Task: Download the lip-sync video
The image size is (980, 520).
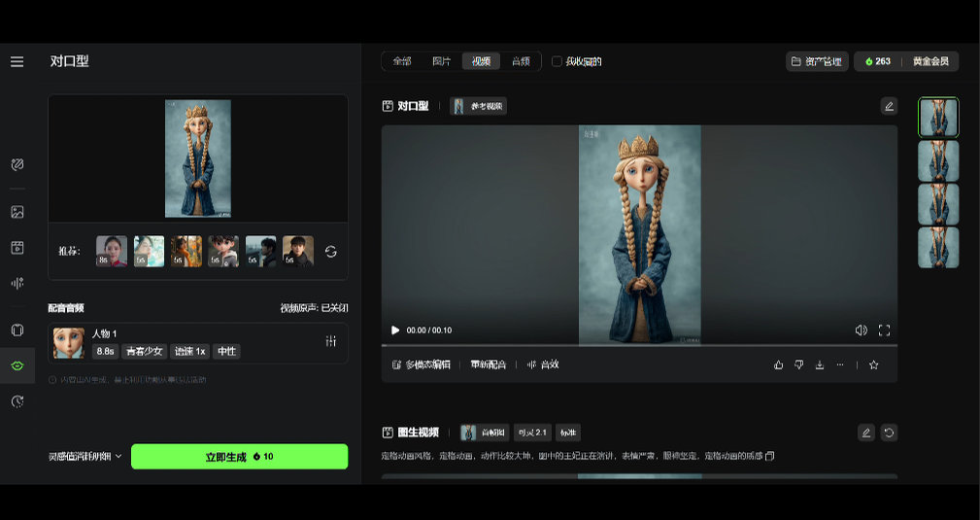Action: [820, 365]
